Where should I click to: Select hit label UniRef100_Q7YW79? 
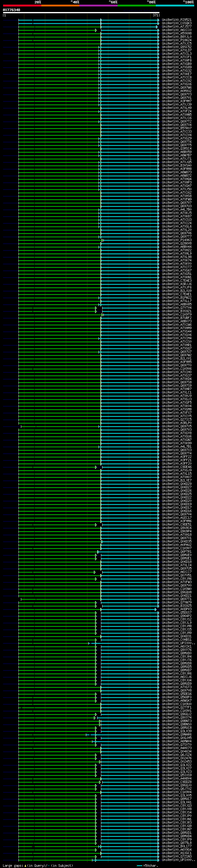coord(177,603)
